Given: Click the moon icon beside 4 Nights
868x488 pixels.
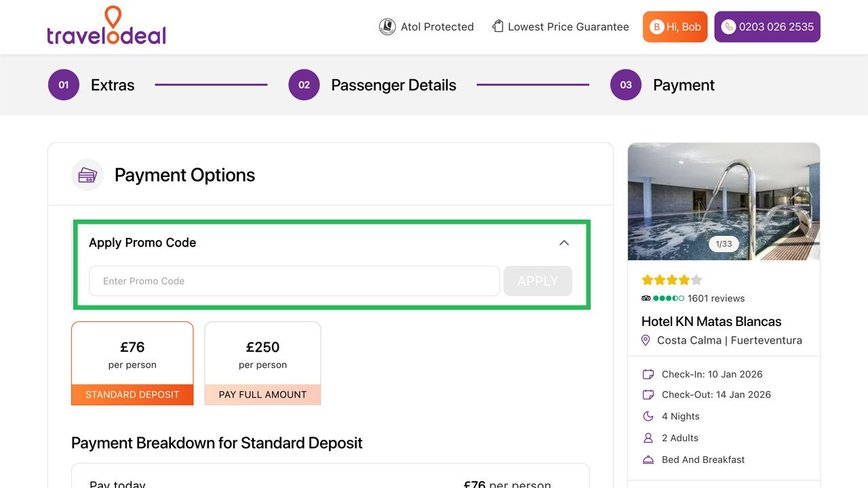Looking at the screenshot, I should pos(648,416).
